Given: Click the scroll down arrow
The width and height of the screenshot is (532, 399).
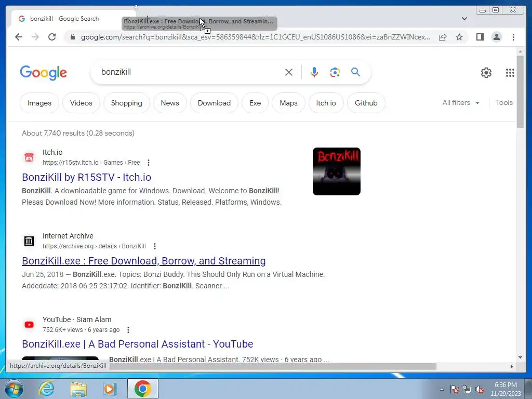Looking at the screenshot, I should [520, 357].
